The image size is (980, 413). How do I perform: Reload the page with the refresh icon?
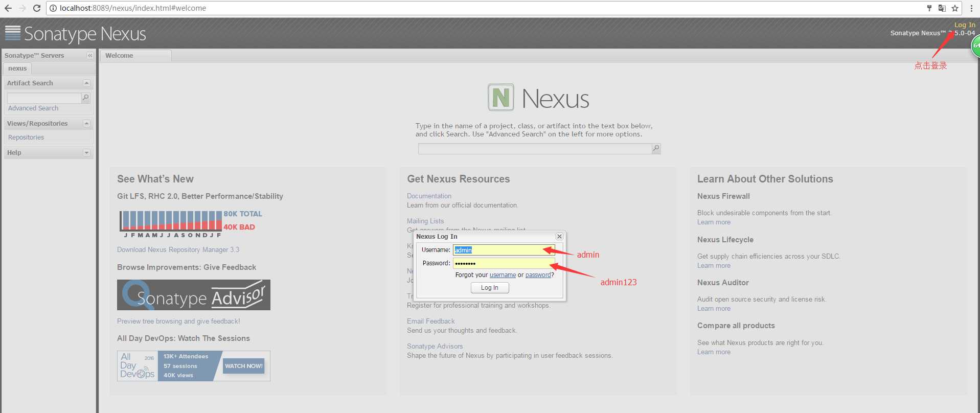(x=37, y=8)
